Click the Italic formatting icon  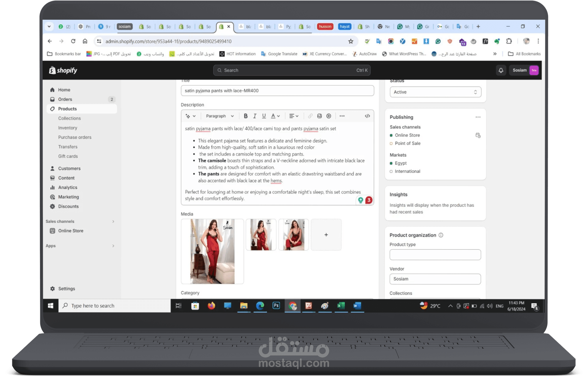tap(255, 116)
